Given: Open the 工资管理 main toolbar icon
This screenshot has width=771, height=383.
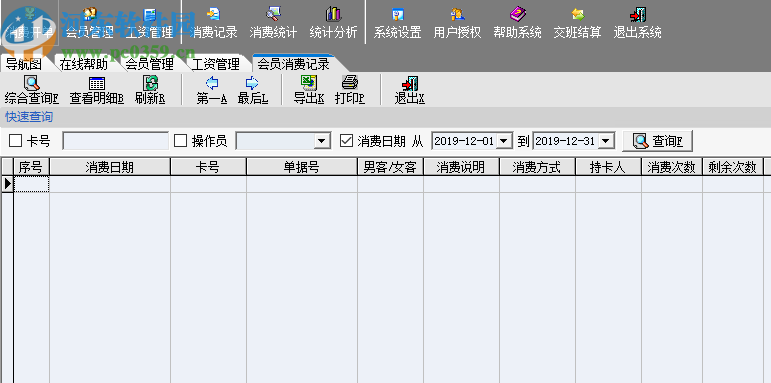Looking at the screenshot, I should tap(149, 24).
